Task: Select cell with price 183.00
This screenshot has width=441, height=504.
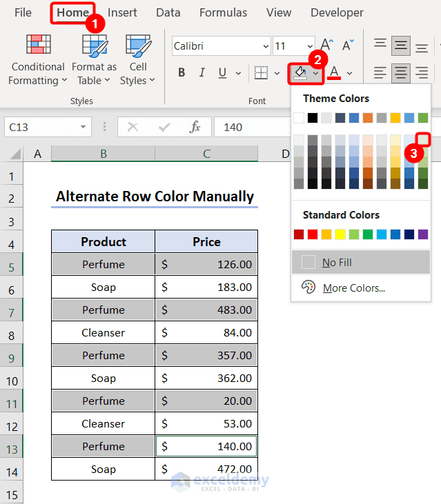Action: pos(206,287)
